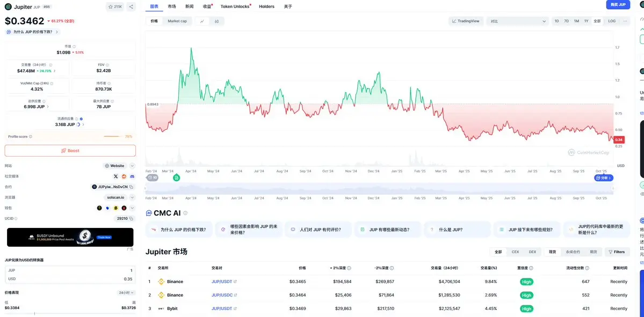Image resolution: width=644 pixels, height=317 pixels.
Task: Click the grey 90 events badge under chart
Action: 153,178
